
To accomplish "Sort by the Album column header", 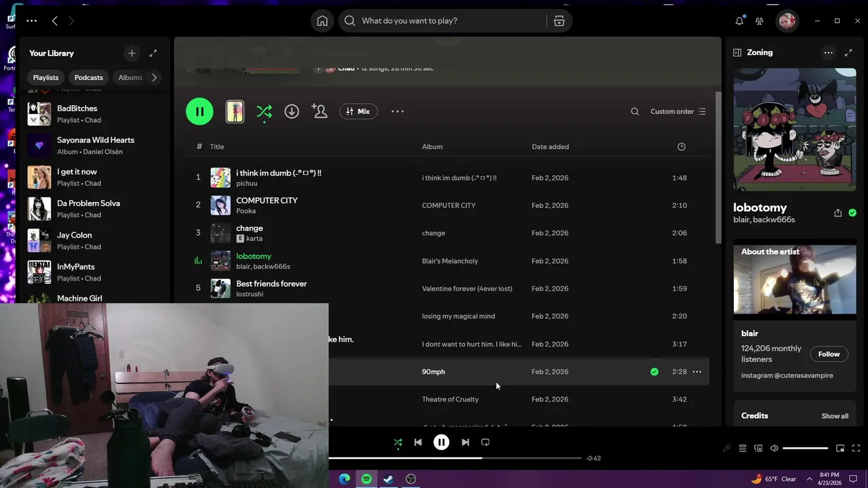I will (x=432, y=146).
